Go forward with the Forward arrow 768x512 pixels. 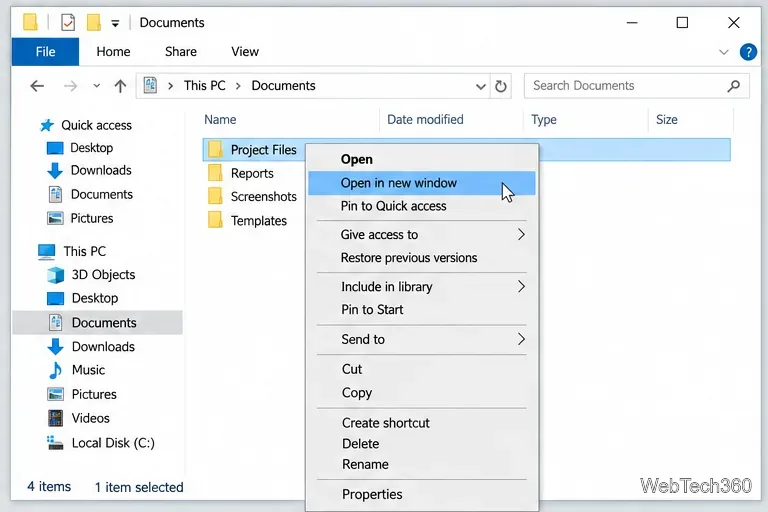pos(71,86)
